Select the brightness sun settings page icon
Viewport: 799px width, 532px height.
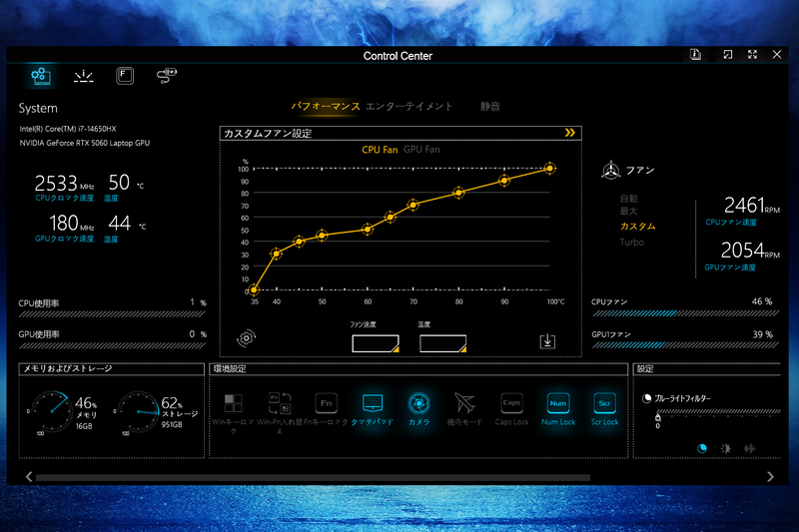tap(726, 448)
